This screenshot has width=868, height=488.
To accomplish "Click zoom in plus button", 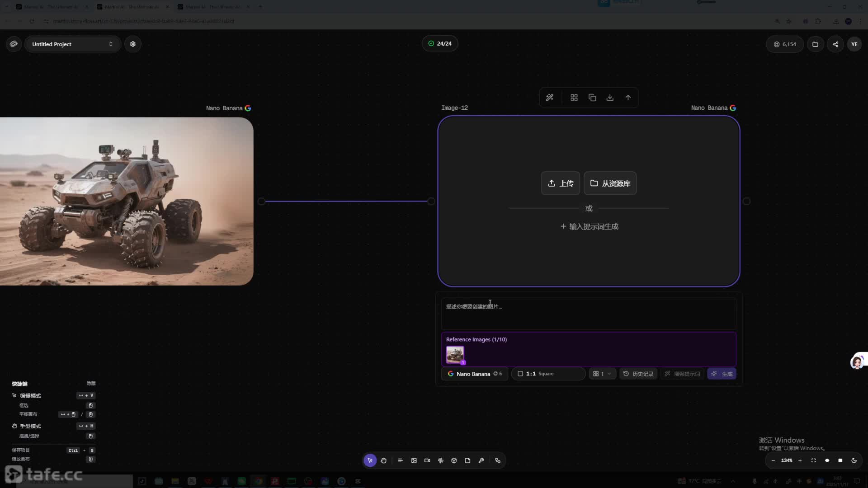I will point(800,460).
